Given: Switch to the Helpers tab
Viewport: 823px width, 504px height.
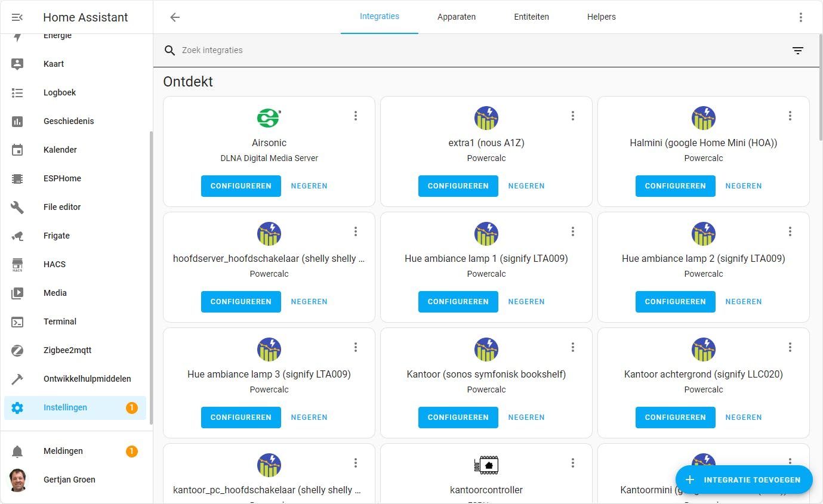Looking at the screenshot, I should (602, 17).
